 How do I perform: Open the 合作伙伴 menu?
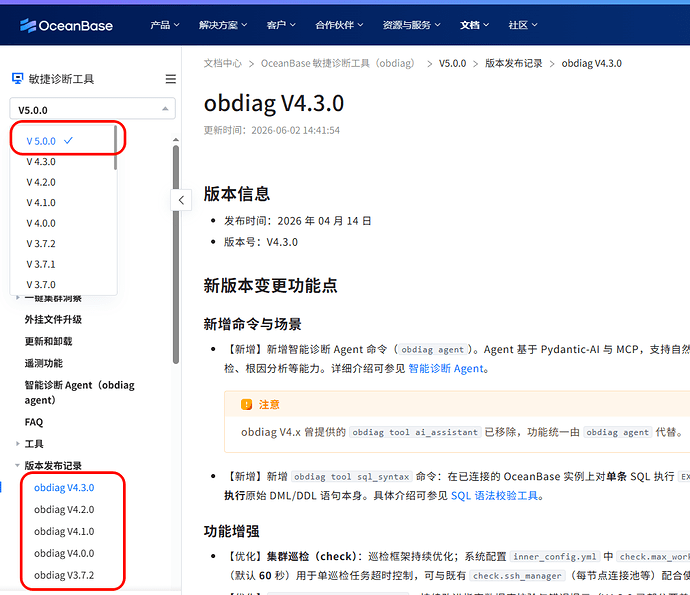(339, 25)
